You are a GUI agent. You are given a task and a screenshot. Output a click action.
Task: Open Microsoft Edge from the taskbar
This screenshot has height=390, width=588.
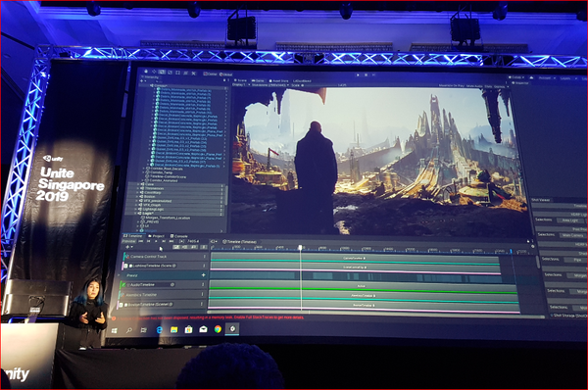160,329
